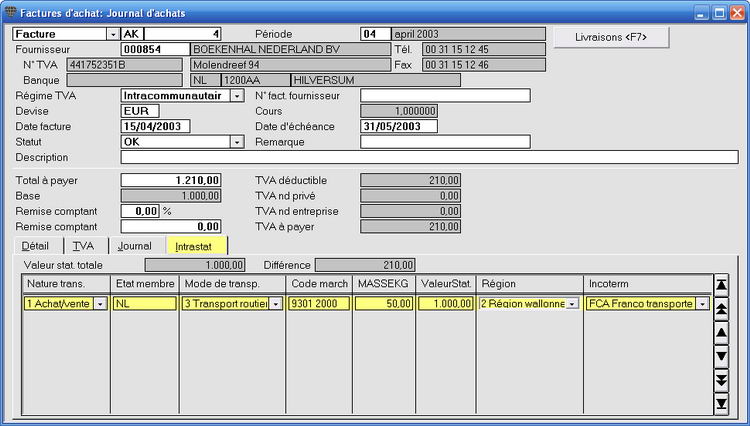Click city field HILVERSUM
This screenshot has height=426, width=750.
375,80
